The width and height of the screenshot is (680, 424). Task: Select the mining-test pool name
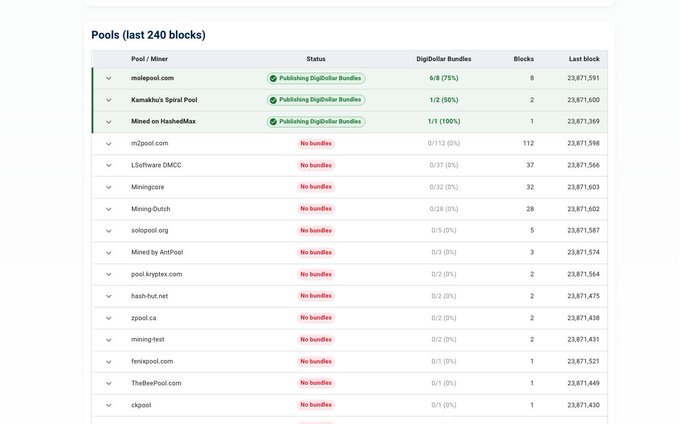coord(147,339)
